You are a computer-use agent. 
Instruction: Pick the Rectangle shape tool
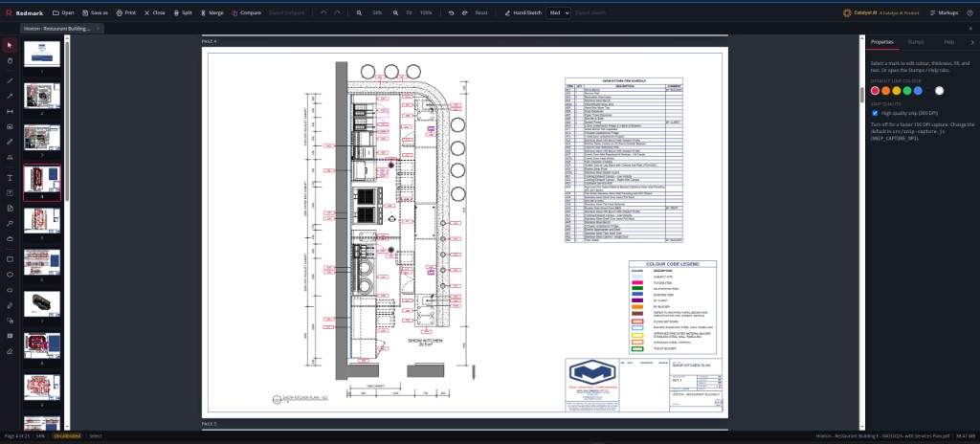10,259
